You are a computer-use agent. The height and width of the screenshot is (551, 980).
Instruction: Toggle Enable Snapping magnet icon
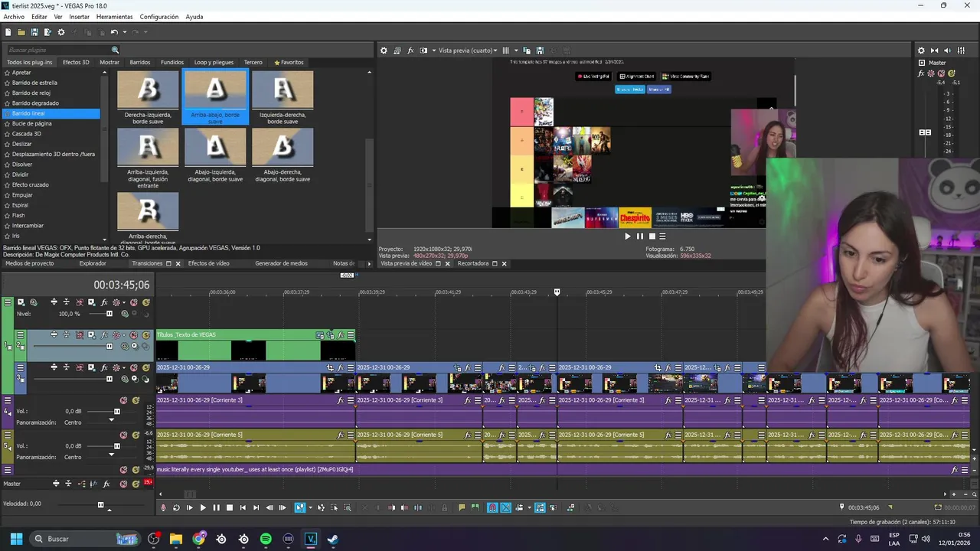pos(492,507)
